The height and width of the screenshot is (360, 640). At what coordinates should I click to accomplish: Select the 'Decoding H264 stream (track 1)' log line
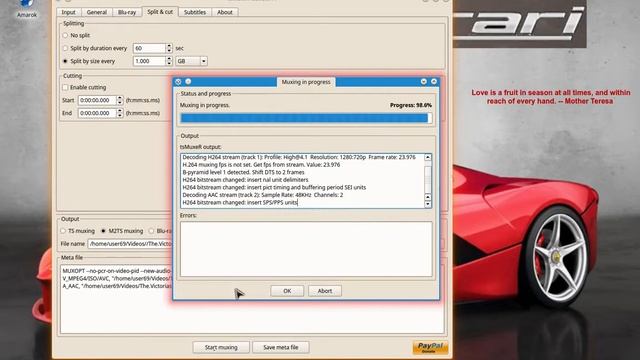pos(299,157)
